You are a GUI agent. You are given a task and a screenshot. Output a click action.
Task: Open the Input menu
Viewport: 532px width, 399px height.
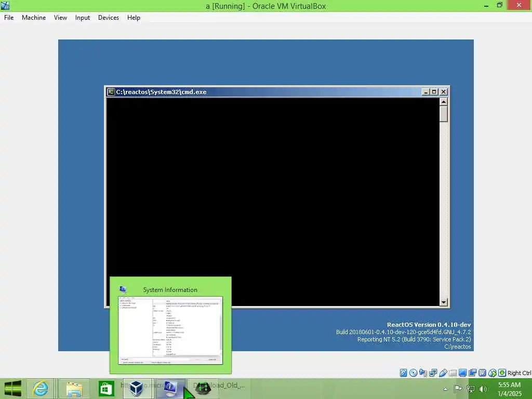coord(83,18)
